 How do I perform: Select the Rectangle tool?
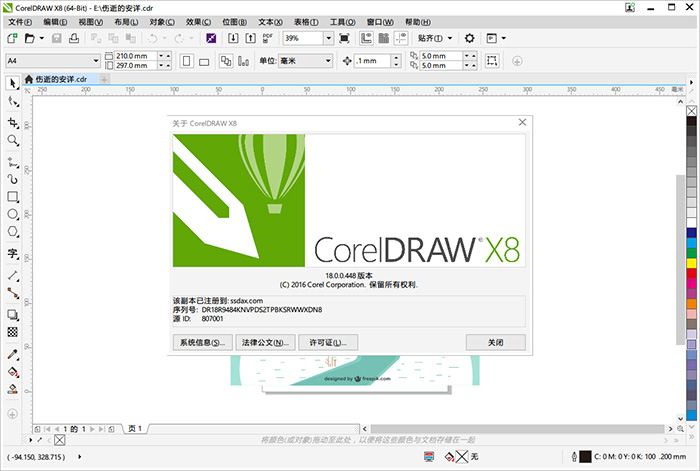(x=12, y=197)
